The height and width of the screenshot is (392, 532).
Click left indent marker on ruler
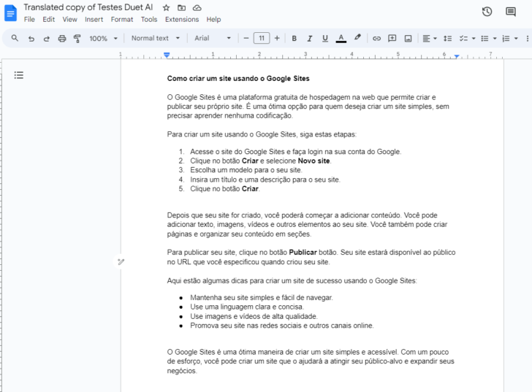point(167,55)
